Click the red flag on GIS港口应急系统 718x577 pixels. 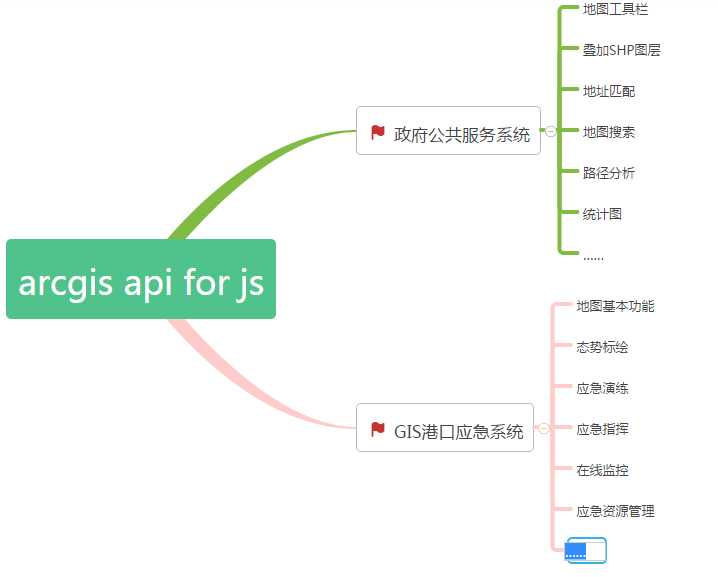tap(378, 430)
